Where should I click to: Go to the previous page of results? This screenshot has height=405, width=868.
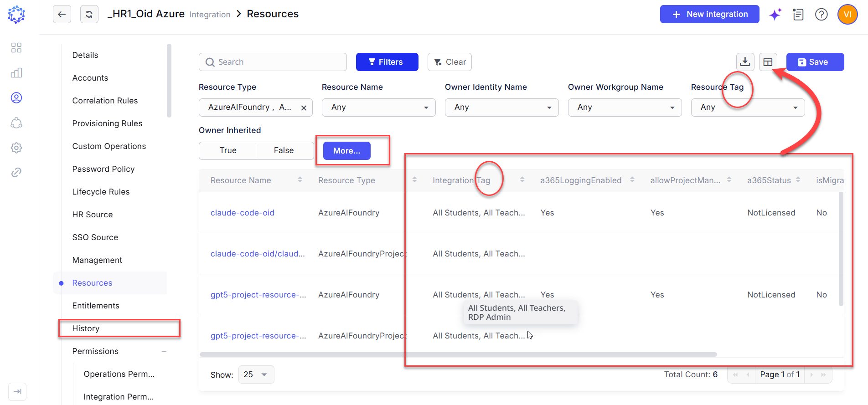pos(748,374)
